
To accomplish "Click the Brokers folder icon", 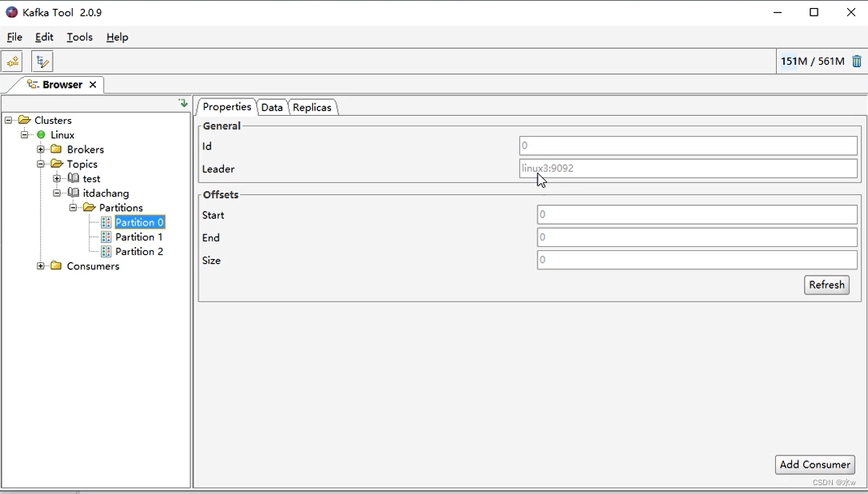I will pos(56,149).
